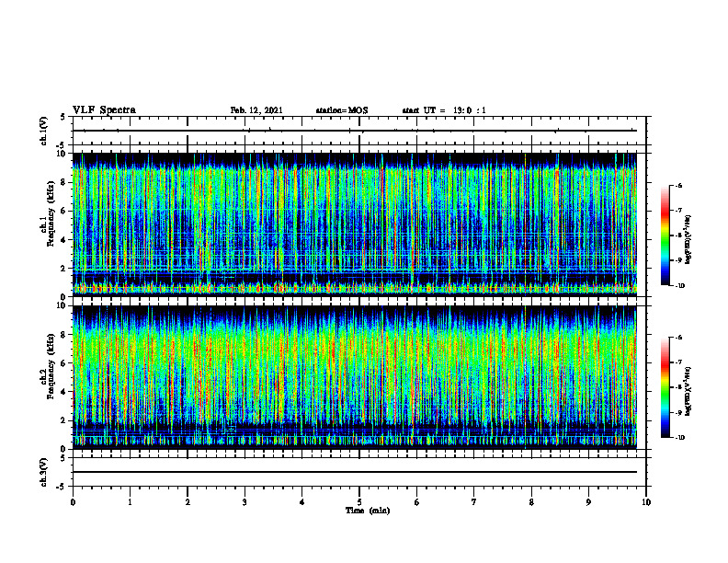This screenshot has width=728, height=563.
Task: Click the "-6" label on ch.2 color bar
Action: [x=678, y=338]
